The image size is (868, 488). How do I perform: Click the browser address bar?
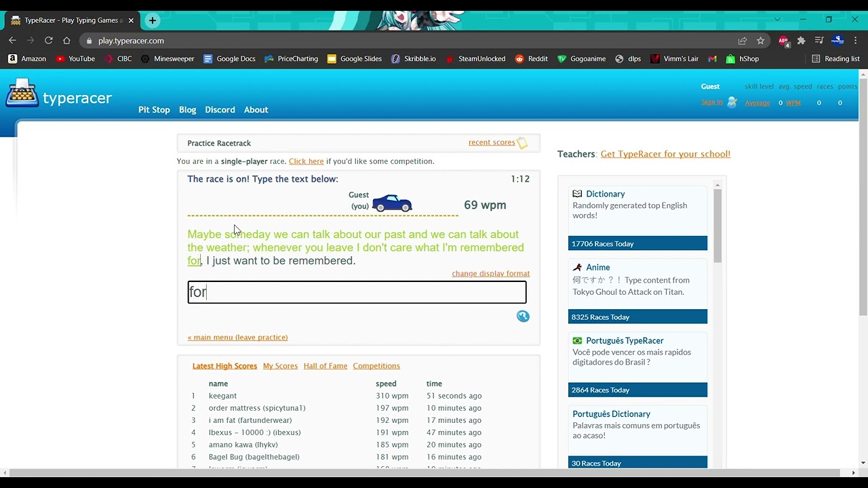(407, 41)
